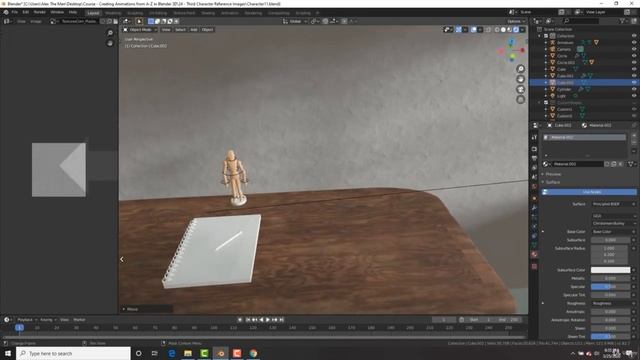Open the Help menu
This screenshot has height=360, width=640.
pos(73,12)
